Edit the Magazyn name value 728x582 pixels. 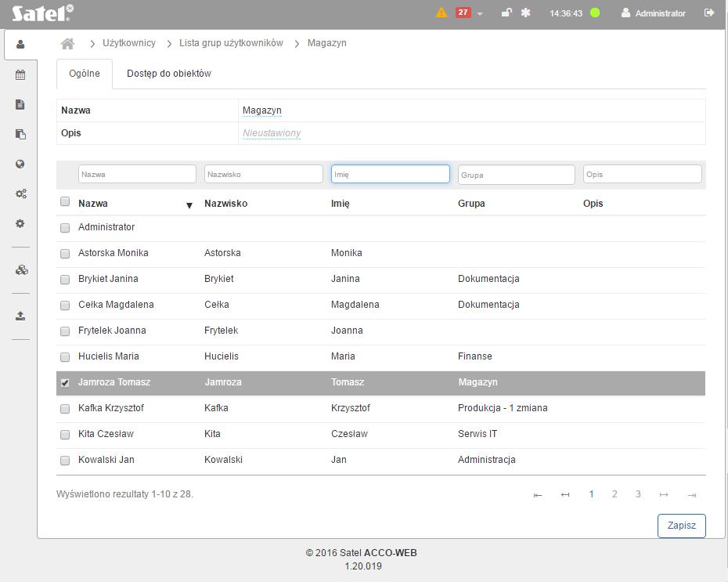262,110
